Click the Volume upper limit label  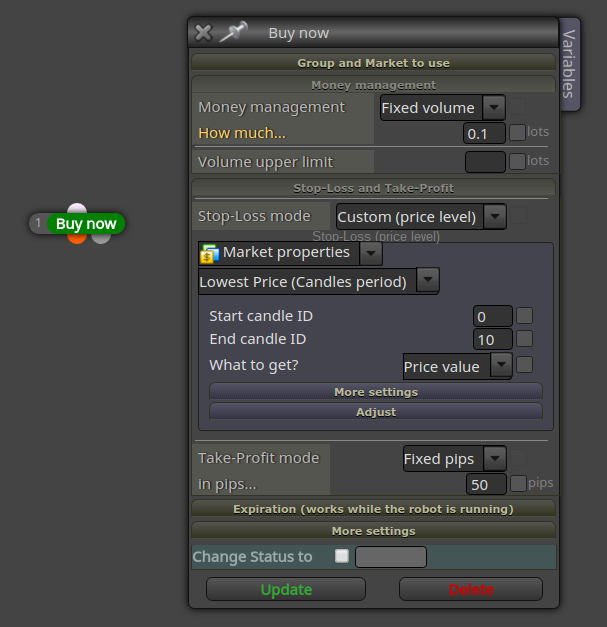pyautogui.click(x=266, y=162)
